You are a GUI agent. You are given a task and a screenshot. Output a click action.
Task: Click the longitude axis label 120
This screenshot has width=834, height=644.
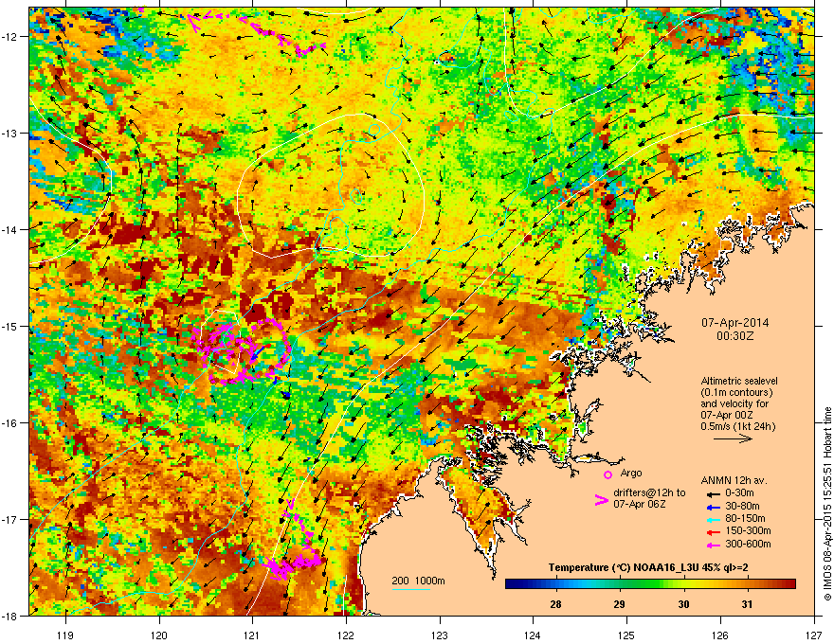coord(159,635)
